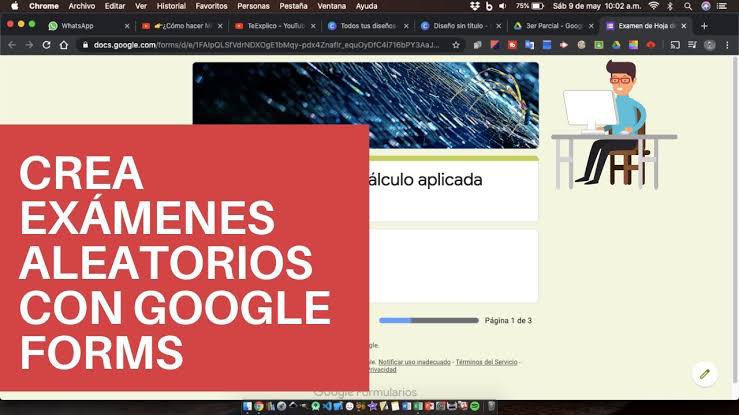Open a new browser tab
This screenshot has width=739, height=415.
coord(704,26)
